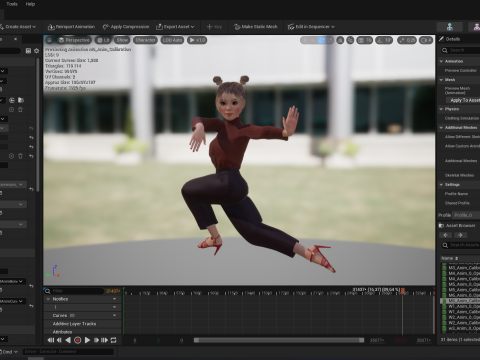Open Edit in Sequencer dropdown
The image size is (480, 360).
point(311,27)
